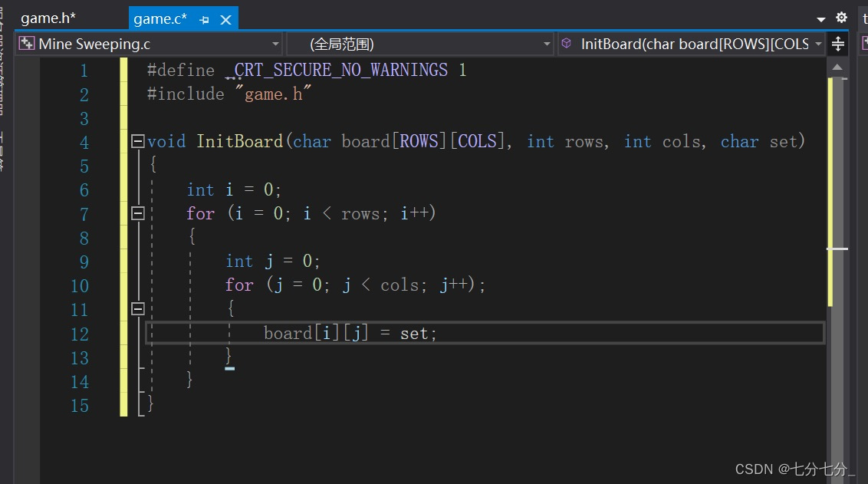Click the void keyword on line 4
Viewport: 868px width, 484px height.
pos(166,141)
